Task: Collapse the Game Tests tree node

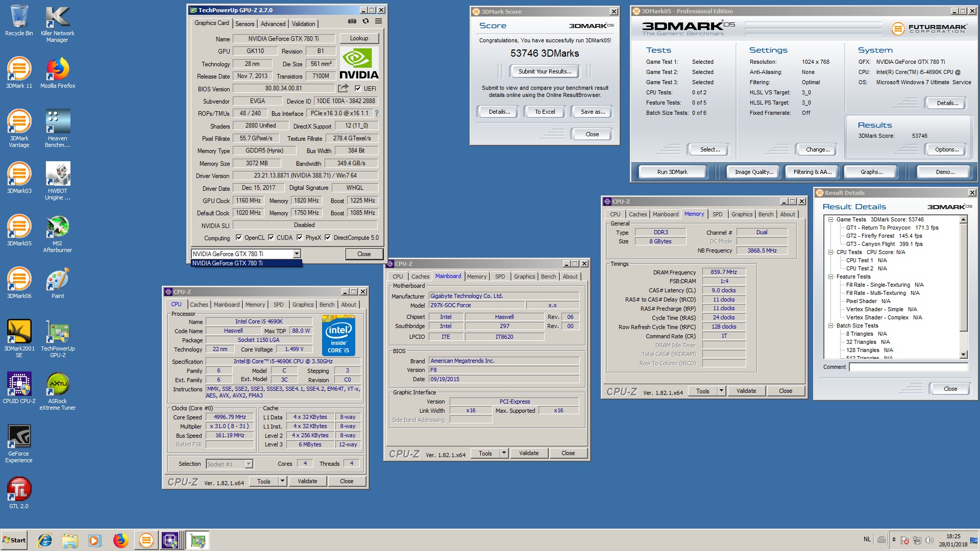Action: coord(831,219)
